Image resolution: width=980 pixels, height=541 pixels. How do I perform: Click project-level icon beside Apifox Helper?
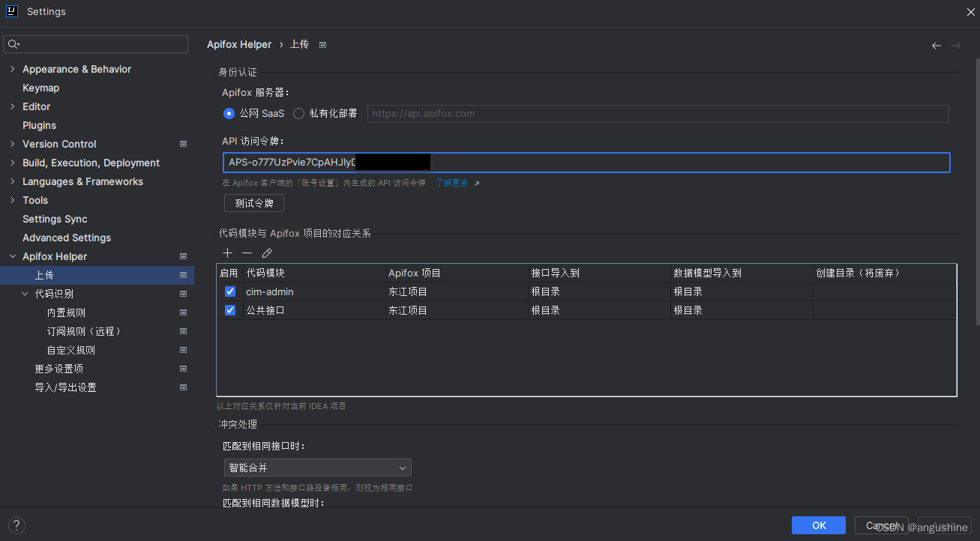[x=183, y=256]
